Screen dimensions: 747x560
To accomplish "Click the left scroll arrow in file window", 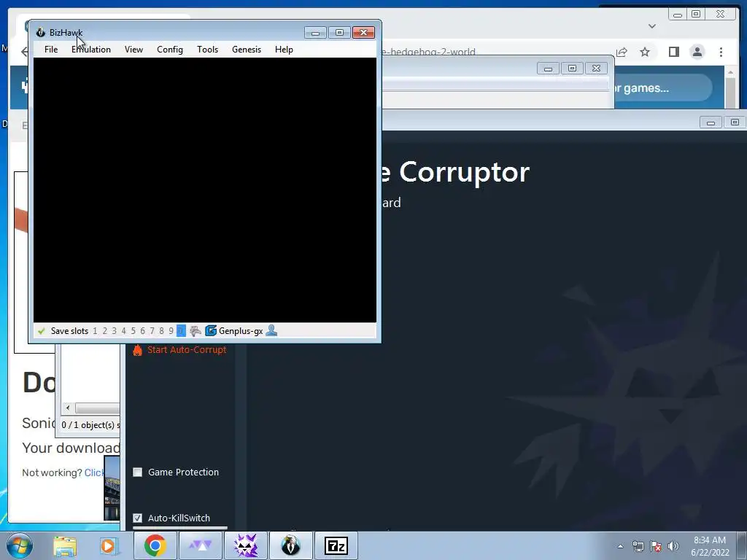I will click(68, 408).
